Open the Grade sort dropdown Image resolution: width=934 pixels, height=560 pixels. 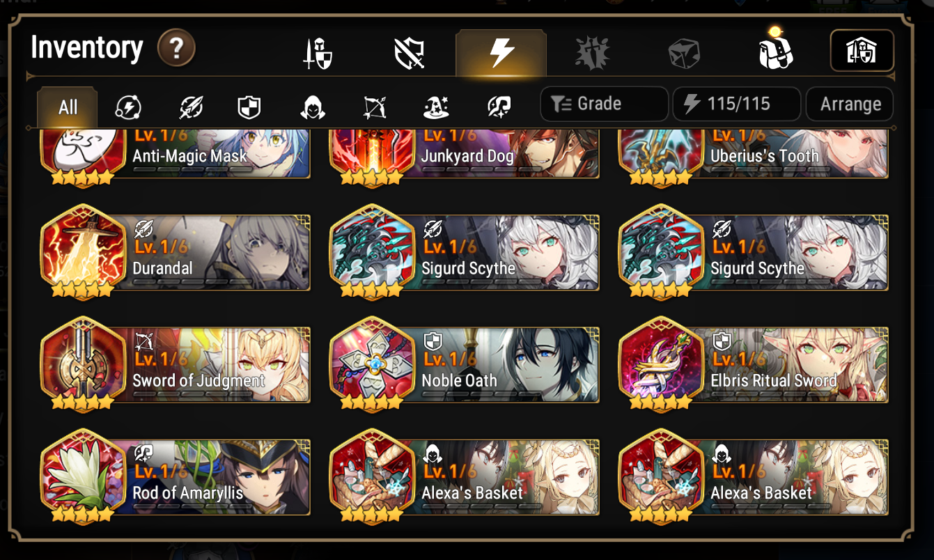604,104
